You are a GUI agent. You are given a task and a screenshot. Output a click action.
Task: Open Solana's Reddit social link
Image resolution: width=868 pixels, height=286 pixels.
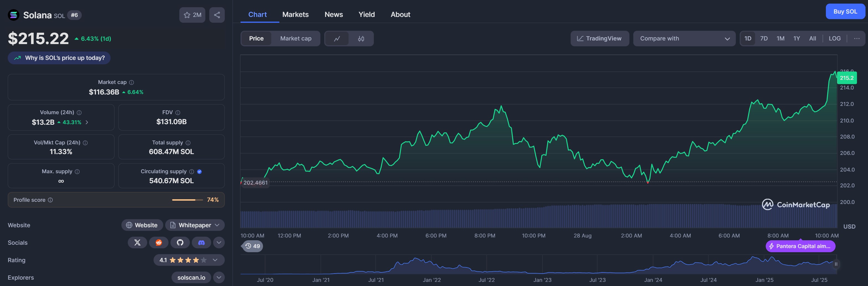coord(159,242)
